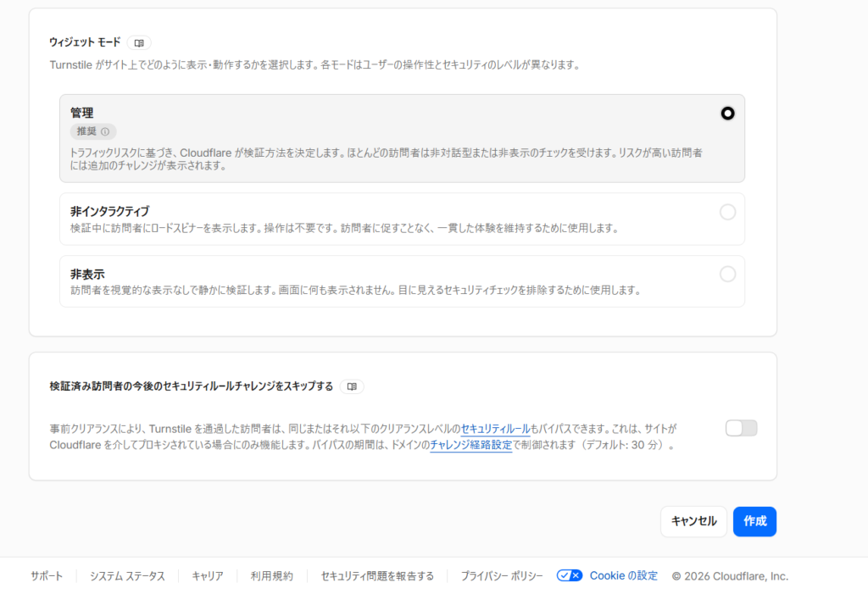Viewport: 868px width, 594px height.
Task: Open the プライバシー ポリシー footer link
Action: (x=502, y=576)
